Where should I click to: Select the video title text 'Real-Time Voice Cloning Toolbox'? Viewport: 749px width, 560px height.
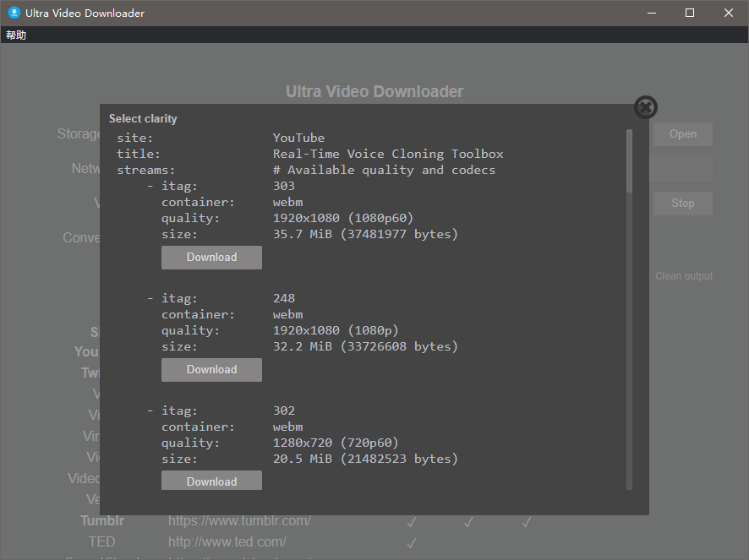click(388, 154)
